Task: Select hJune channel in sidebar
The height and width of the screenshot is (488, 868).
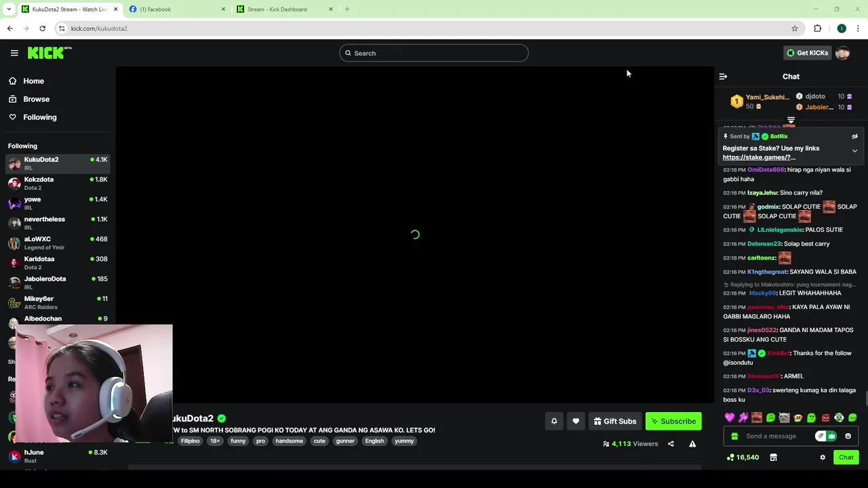Action: tap(58, 456)
